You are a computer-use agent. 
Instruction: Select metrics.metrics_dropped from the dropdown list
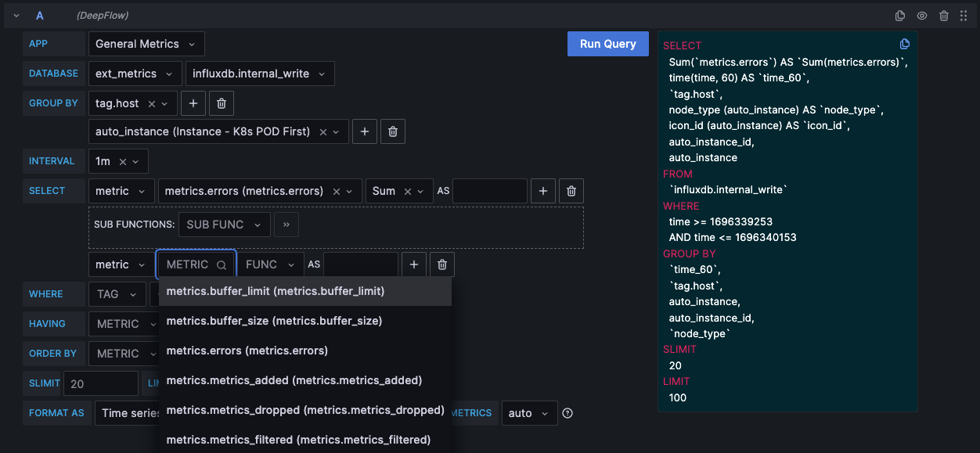305,410
